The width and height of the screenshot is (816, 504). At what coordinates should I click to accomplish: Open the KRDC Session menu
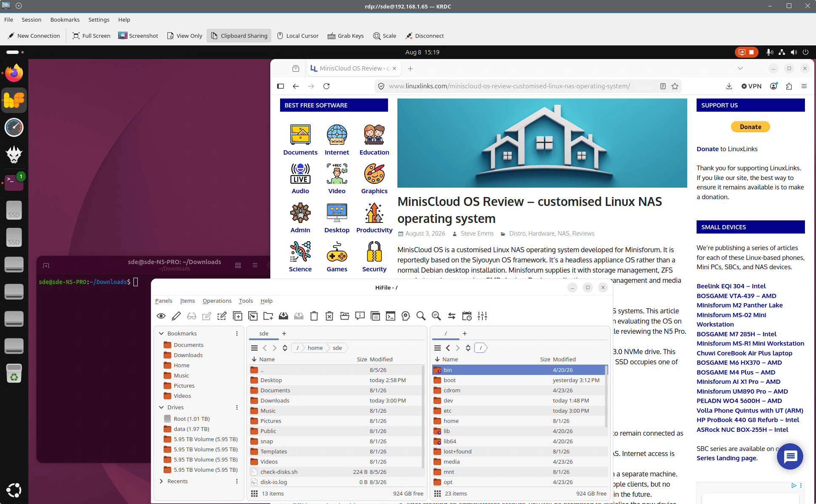(x=31, y=20)
